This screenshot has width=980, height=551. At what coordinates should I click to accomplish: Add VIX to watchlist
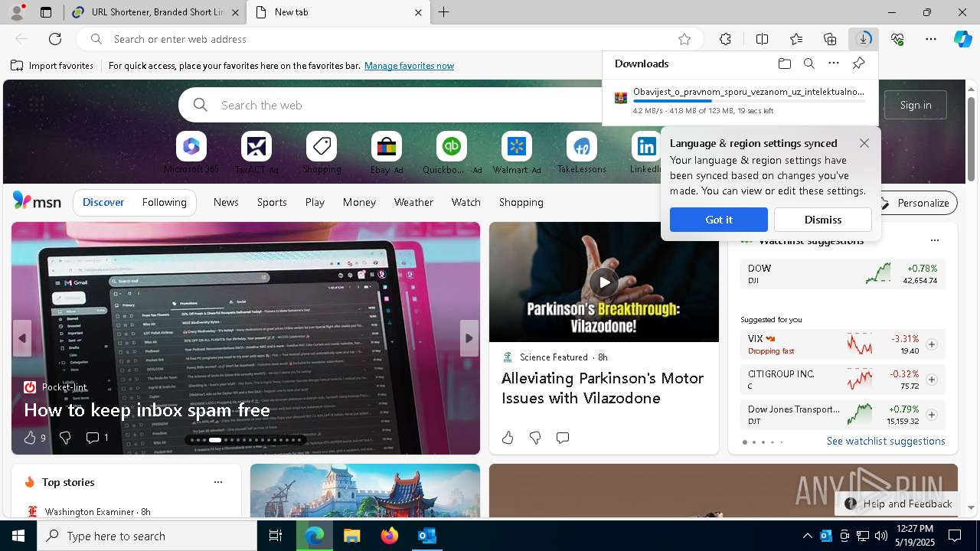click(932, 344)
